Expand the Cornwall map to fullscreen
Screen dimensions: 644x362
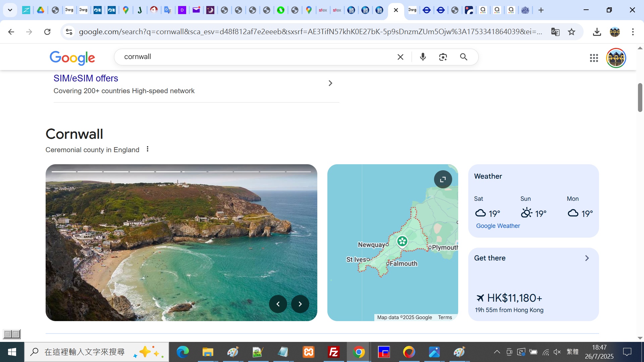click(443, 179)
